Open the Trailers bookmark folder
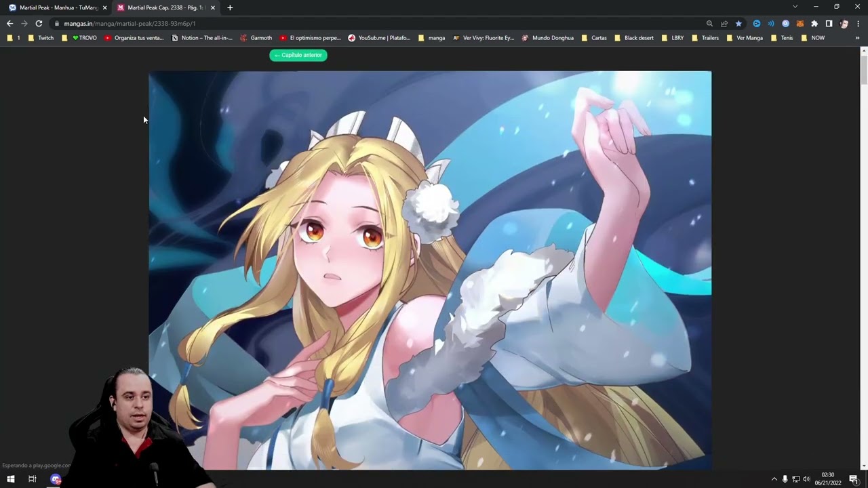This screenshot has width=868, height=488. 705,38
